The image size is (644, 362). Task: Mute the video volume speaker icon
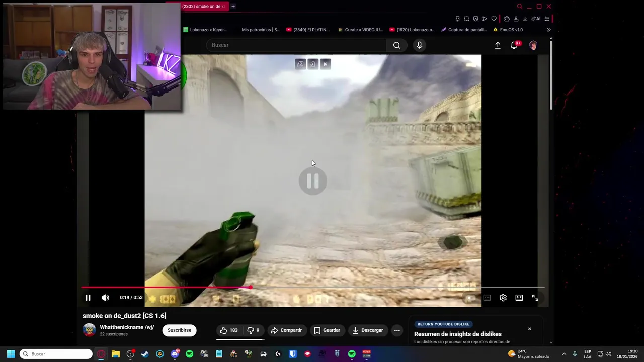coord(105,298)
